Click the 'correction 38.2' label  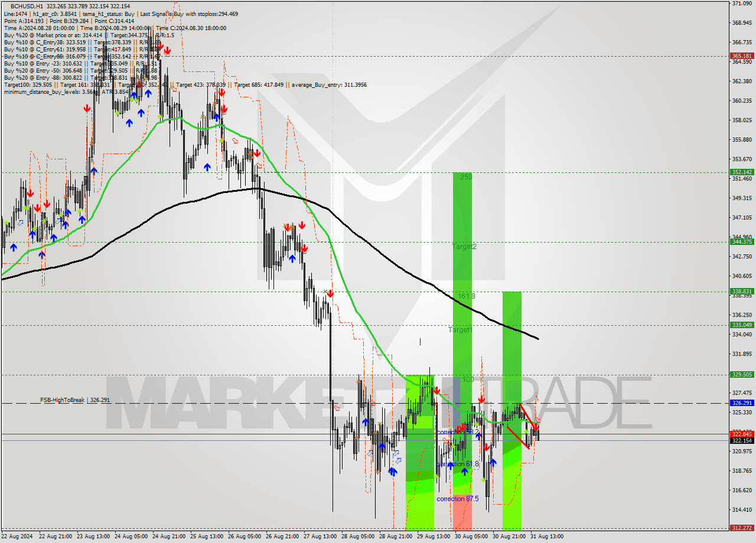458,432
